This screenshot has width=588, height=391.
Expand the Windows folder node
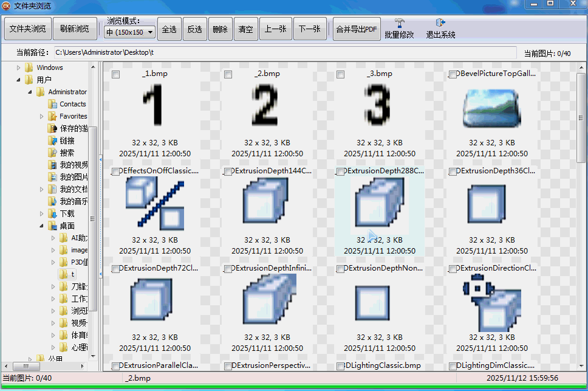(18, 68)
